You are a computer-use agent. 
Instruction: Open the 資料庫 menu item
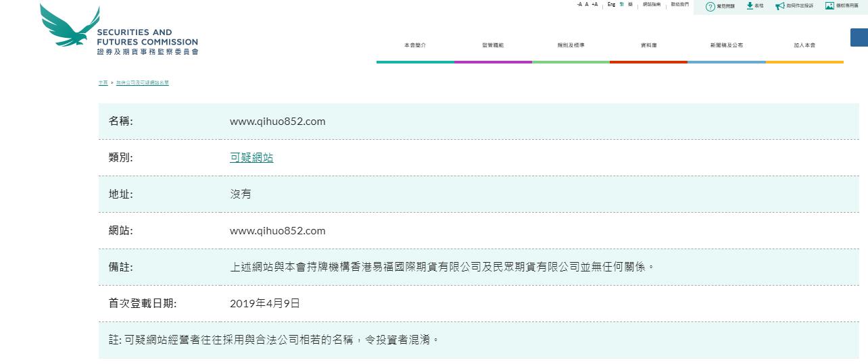[648, 45]
